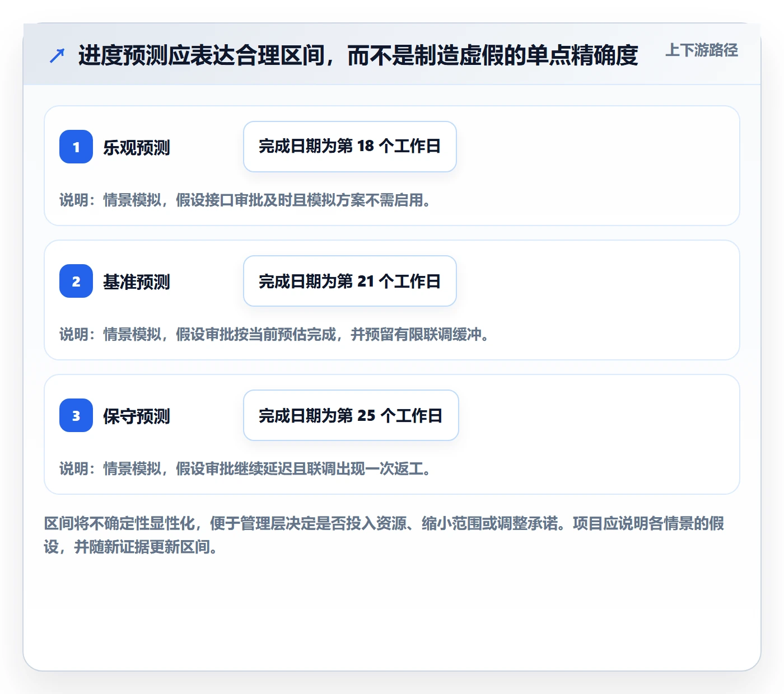Click the blue trend arrow icon in header
784x694 pixels.
coord(57,55)
